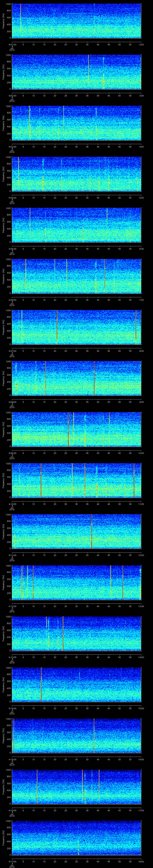Select the 4:16:00 start time label

(x=12, y=810)
